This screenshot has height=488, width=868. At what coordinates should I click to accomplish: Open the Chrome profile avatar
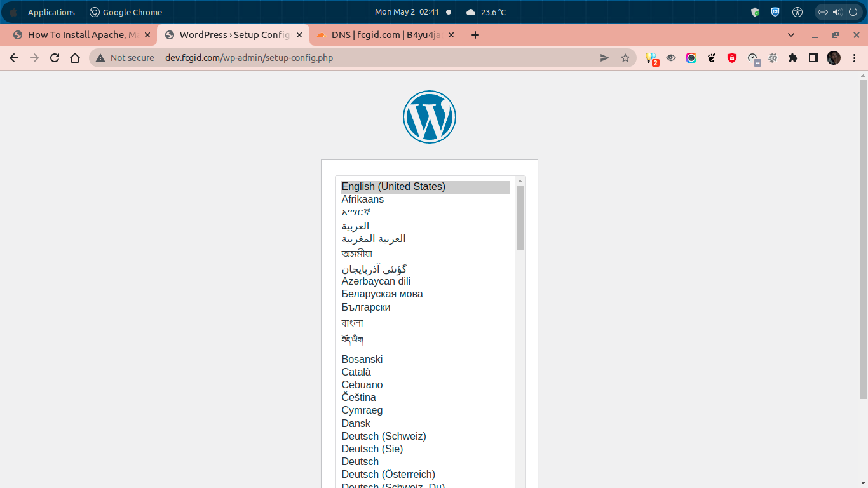pyautogui.click(x=834, y=58)
